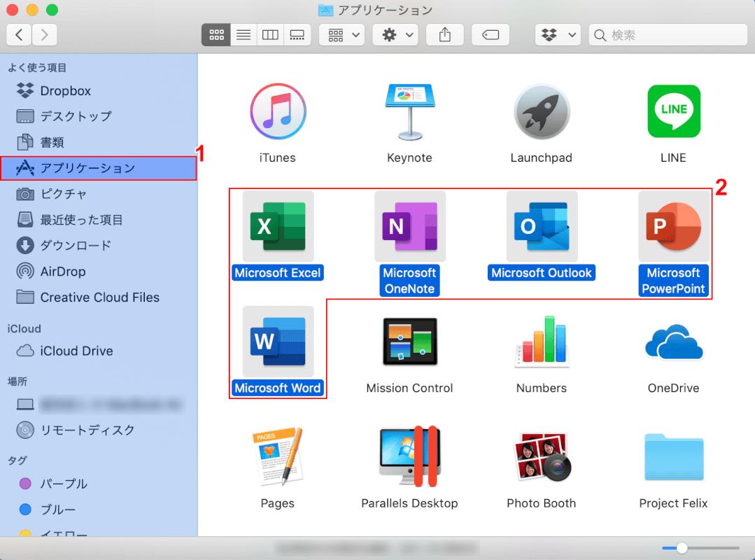Switch to gallery view mode

pos(297,35)
